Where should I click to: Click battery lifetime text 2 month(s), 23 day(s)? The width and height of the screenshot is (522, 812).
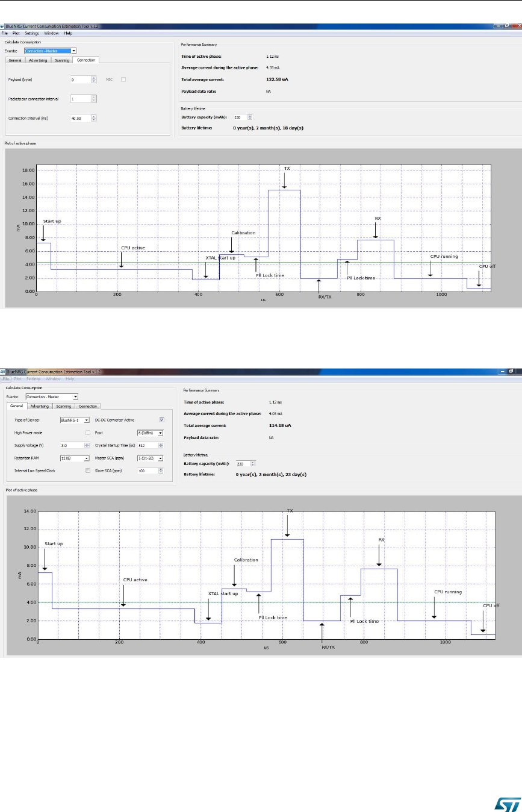pyautogui.click(x=272, y=474)
